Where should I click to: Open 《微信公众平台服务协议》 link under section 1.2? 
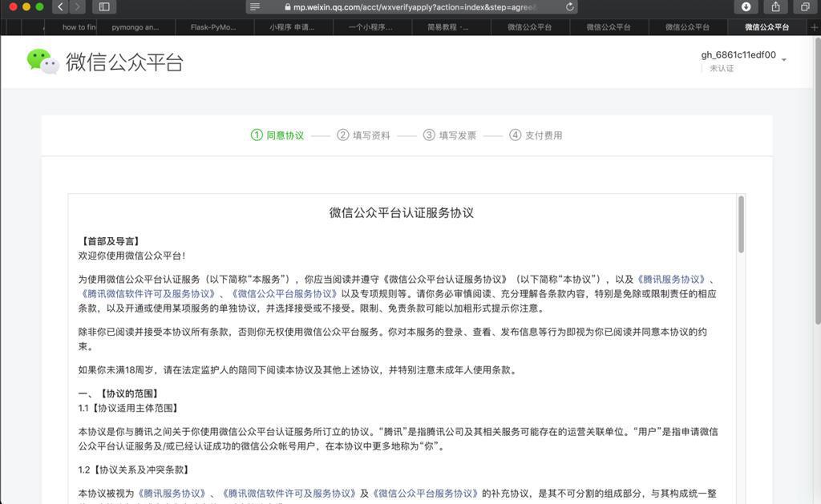coord(426,494)
